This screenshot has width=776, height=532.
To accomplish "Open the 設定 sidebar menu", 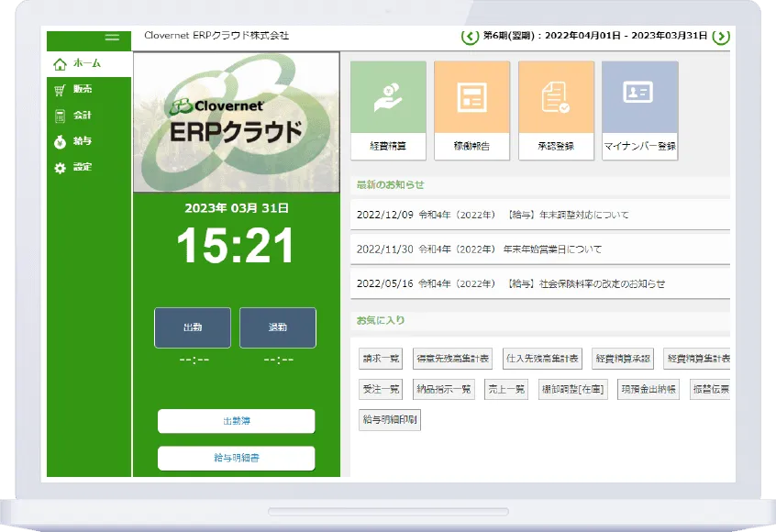I will point(89,167).
